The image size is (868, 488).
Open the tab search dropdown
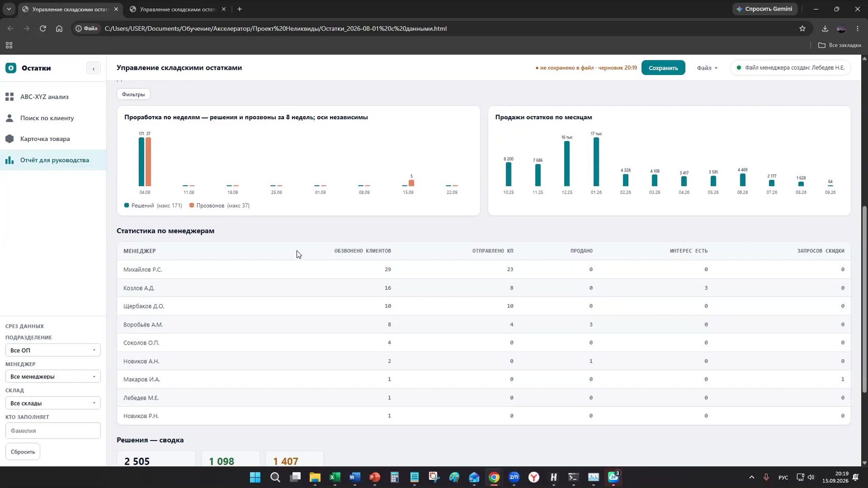[9, 9]
